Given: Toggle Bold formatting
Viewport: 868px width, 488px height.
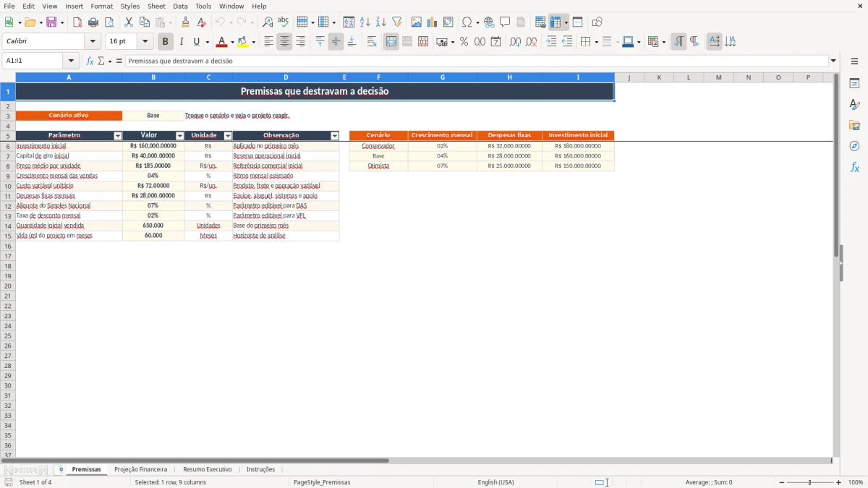Looking at the screenshot, I should [166, 42].
